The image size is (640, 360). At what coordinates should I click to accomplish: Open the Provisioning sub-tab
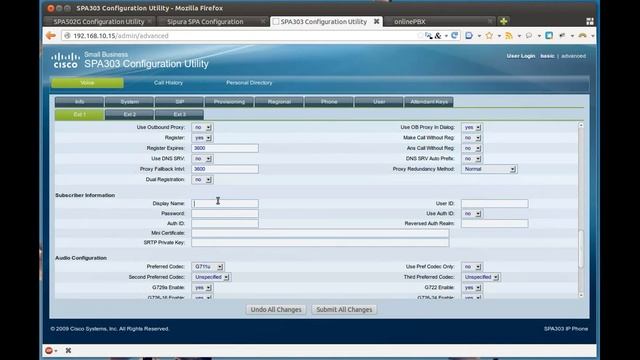coord(229,102)
